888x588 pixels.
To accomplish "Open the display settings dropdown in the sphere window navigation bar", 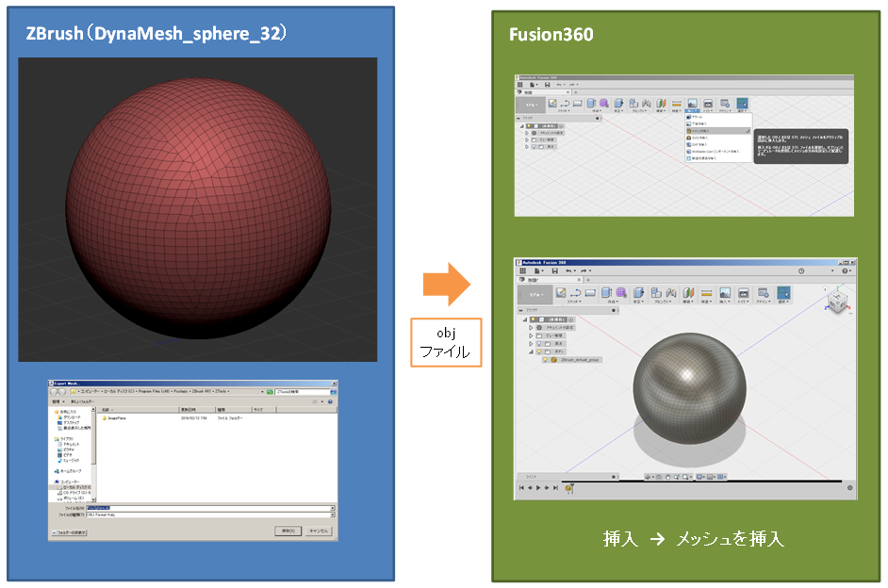I will (x=701, y=477).
